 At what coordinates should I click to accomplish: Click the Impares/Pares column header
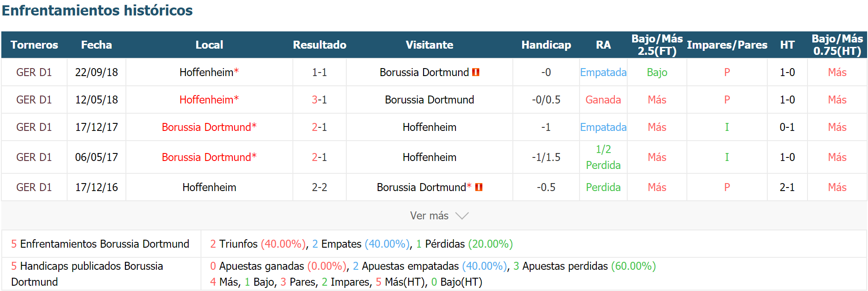(727, 45)
